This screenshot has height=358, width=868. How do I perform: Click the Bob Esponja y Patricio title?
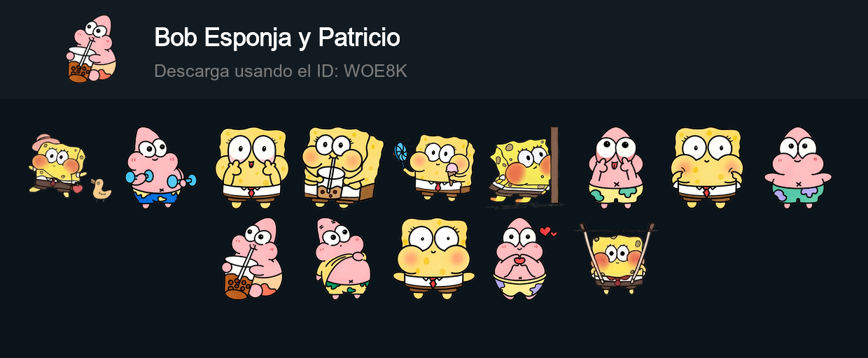pos(277,38)
